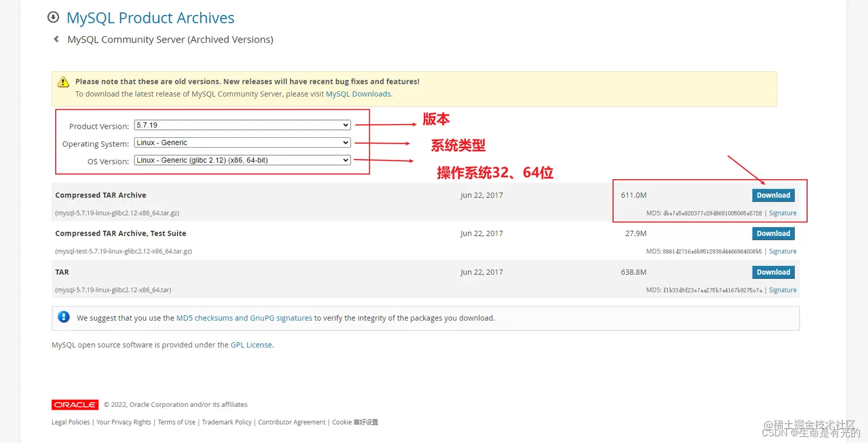The height and width of the screenshot is (443, 868).
Task: Click filename mysql-5.7.19-linux-glibc2.12-x86_64.tar.gz
Action: click(117, 213)
